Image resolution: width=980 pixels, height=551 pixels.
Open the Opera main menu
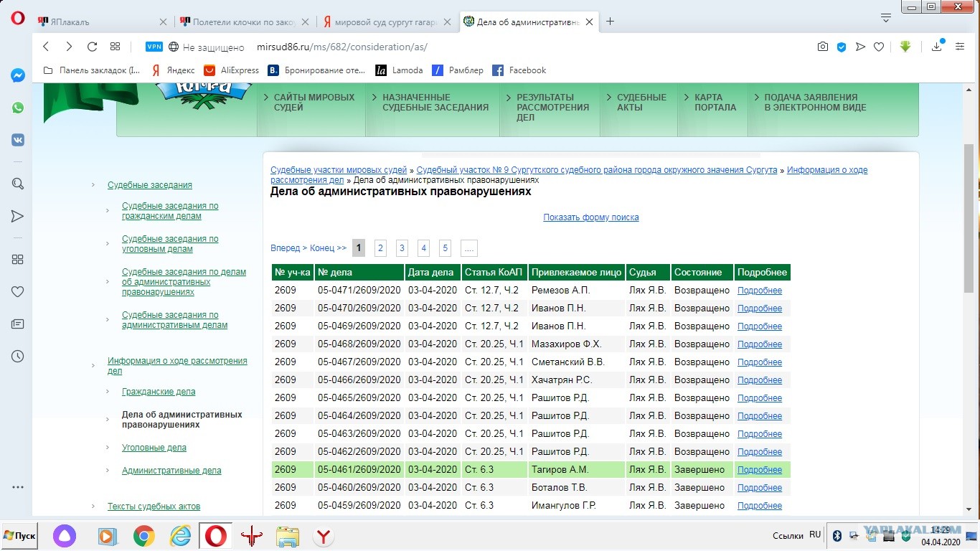tap(18, 19)
